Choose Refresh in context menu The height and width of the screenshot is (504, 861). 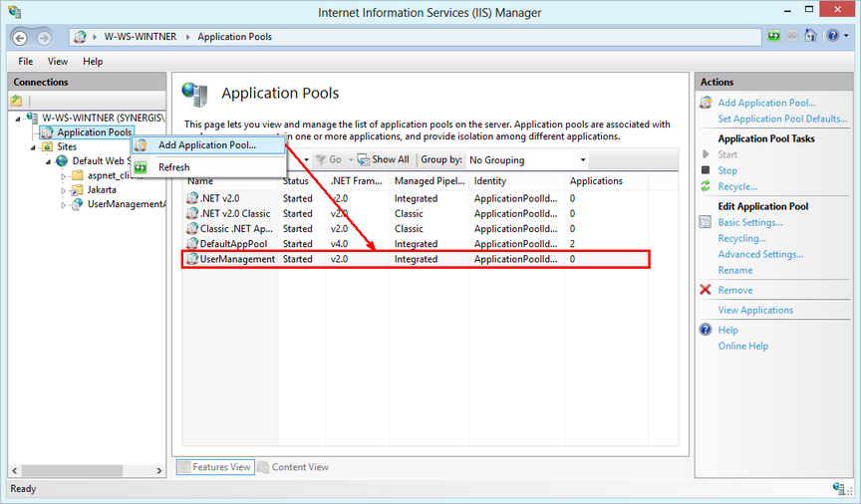click(x=208, y=167)
